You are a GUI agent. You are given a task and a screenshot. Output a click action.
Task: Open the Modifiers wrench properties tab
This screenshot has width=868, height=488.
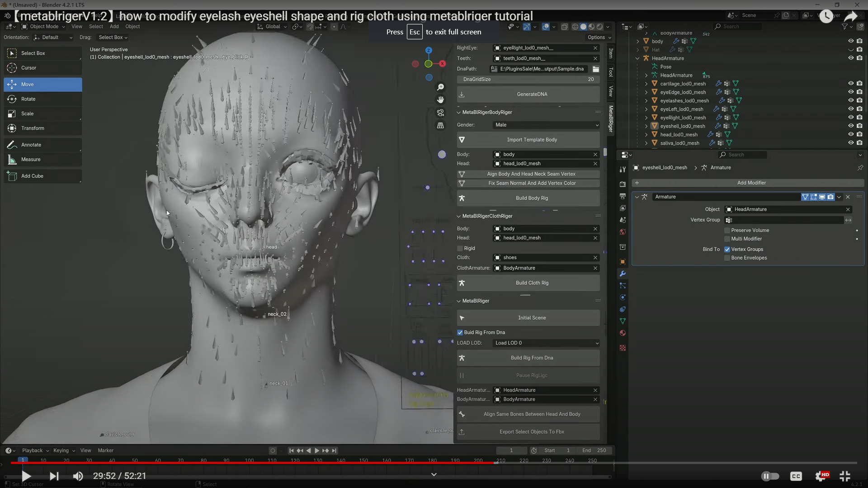[x=623, y=274]
